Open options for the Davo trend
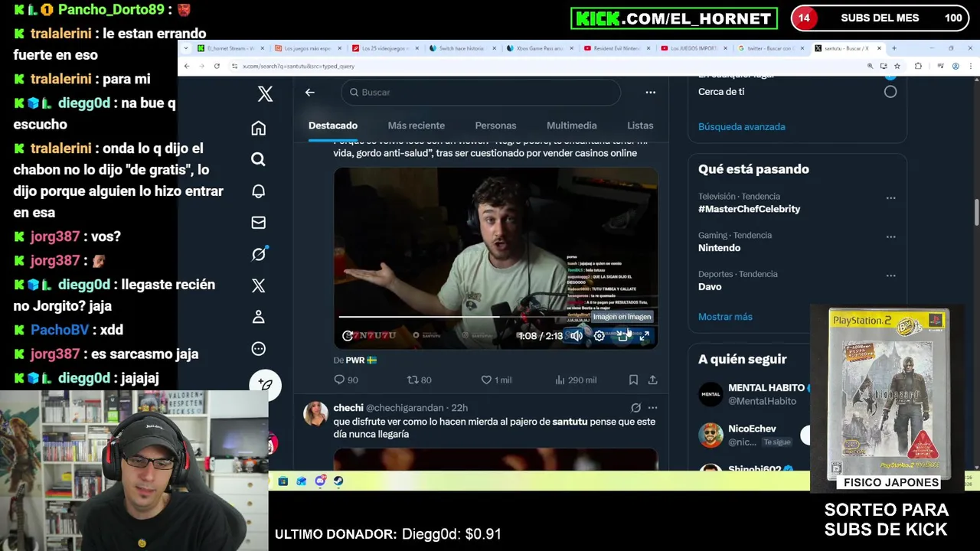This screenshot has width=980, height=551. (x=890, y=275)
